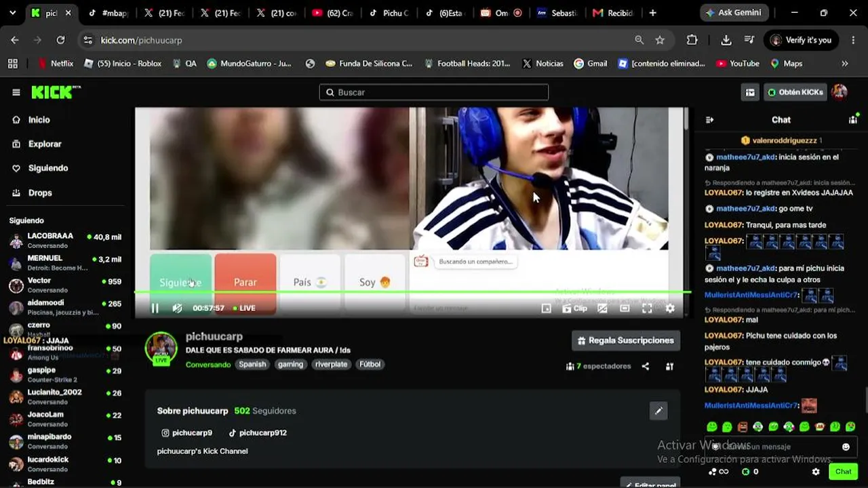
Task: Open the Gmail bookmark
Action: [590, 64]
